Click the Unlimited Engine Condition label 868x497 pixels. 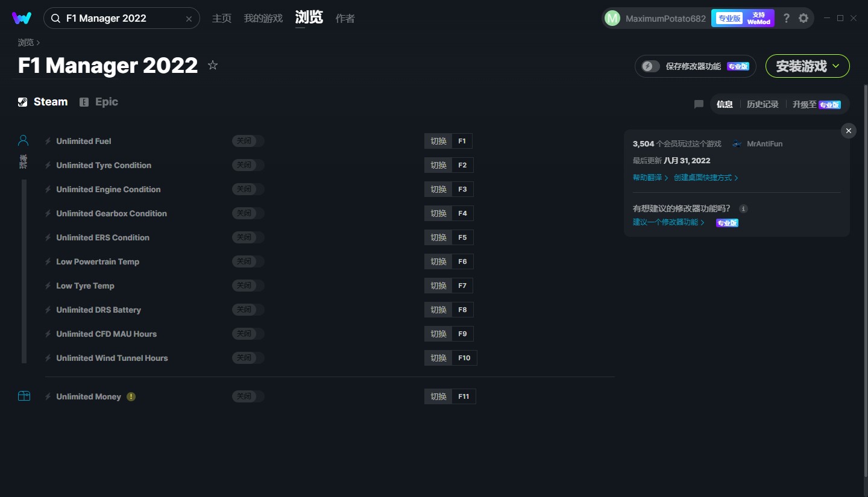[x=108, y=189]
